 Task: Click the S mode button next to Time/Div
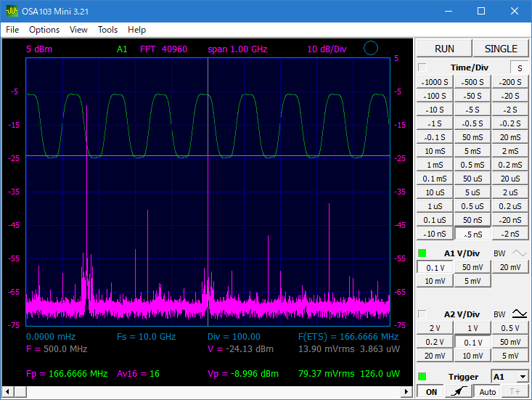click(x=520, y=68)
